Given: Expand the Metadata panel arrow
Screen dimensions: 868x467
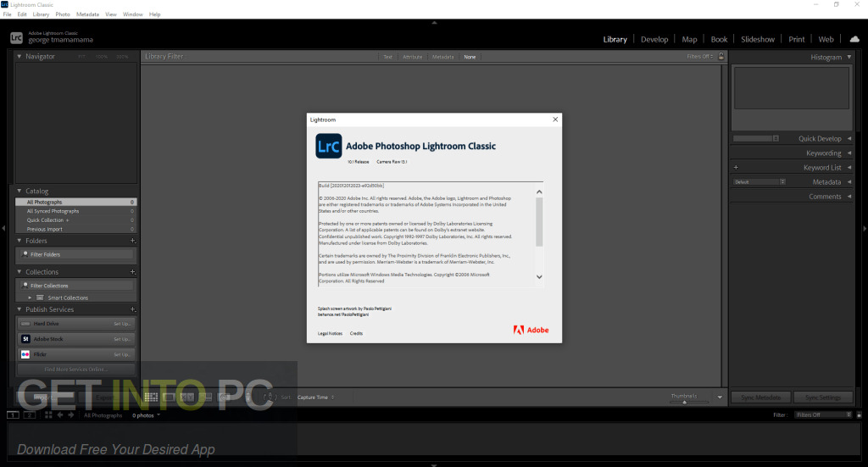Looking at the screenshot, I should pos(849,181).
